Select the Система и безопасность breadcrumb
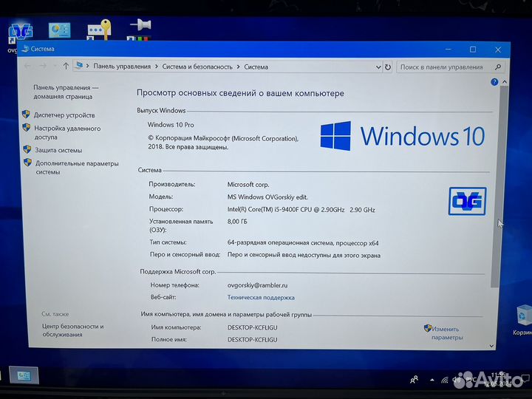This screenshot has height=399, width=532. click(x=197, y=66)
